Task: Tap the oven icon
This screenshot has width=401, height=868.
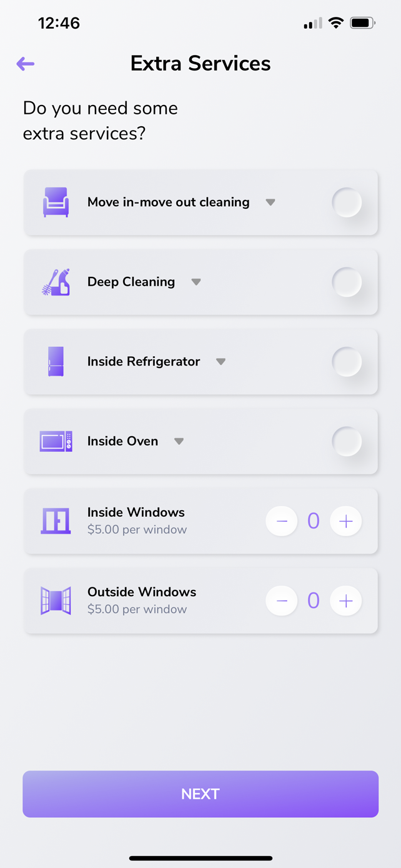Action: coord(56,441)
